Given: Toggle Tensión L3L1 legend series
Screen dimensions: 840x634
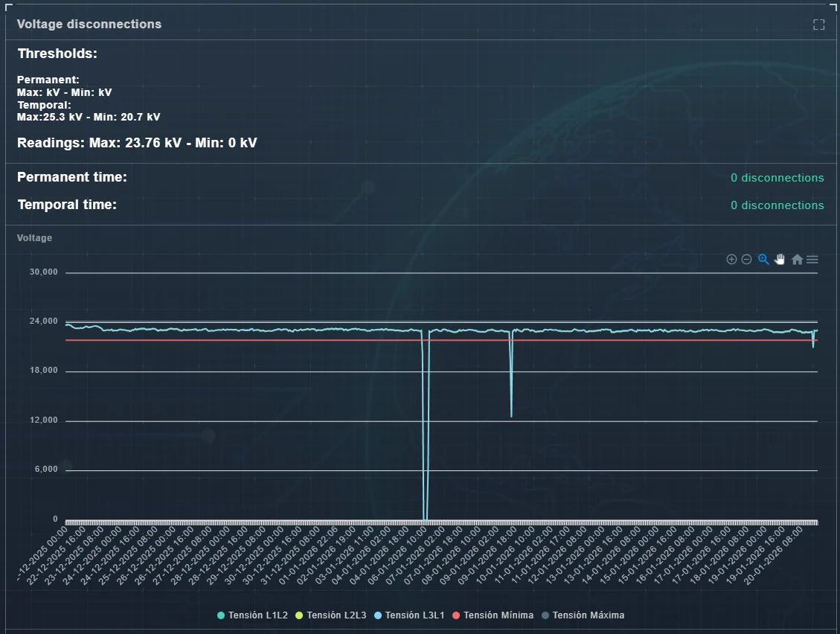Looking at the screenshot, I should tap(409, 615).
